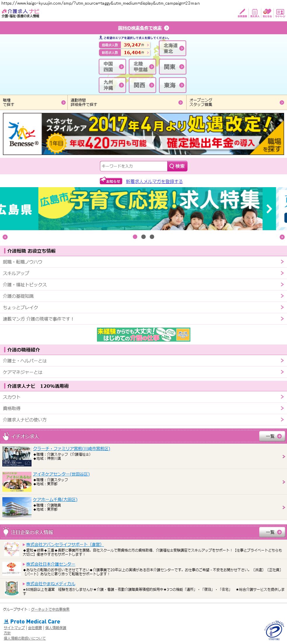
Task: Expand 介護の基礎知識 row
Action: (143, 296)
